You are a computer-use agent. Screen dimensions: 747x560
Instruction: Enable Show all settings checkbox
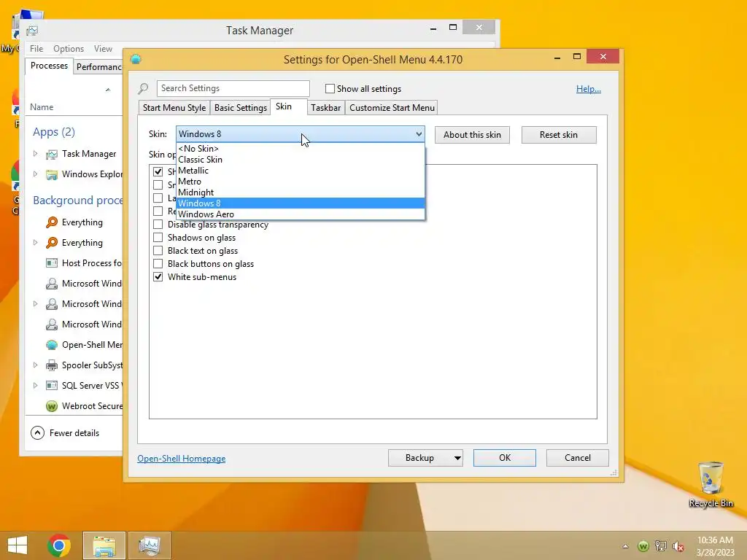pyautogui.click(x=330, y=88)
